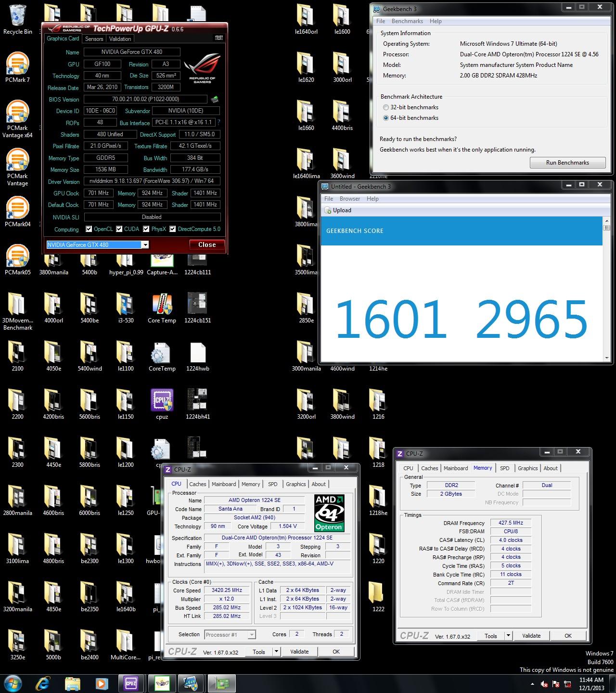
Task: Open the le1640b folder on desktop
Action: (x=126, y=597)
